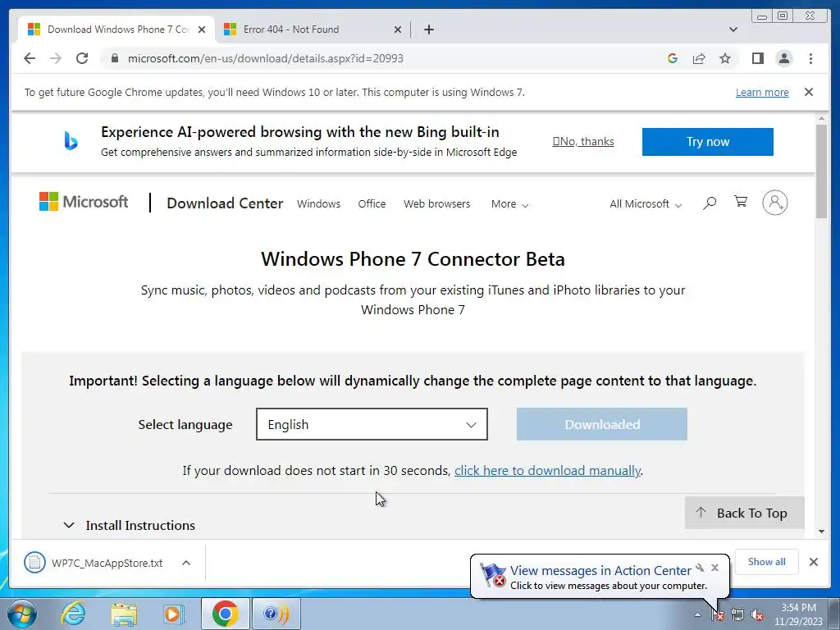View site information lock icon
Image resolution: width=840 pixels, height=630 pixels.
tap(114, 58)
